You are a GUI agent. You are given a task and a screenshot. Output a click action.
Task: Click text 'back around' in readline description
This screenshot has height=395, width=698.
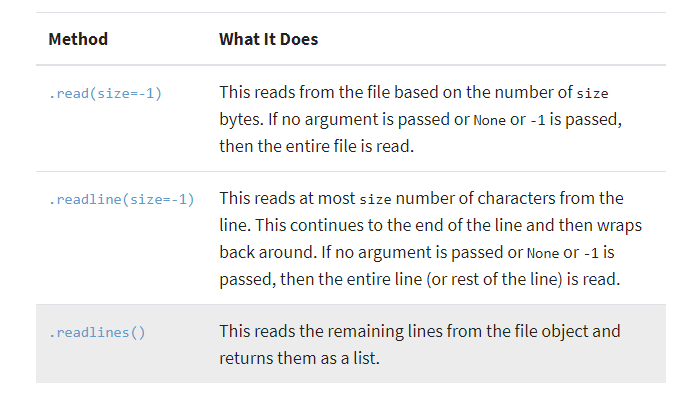(268, 252)
